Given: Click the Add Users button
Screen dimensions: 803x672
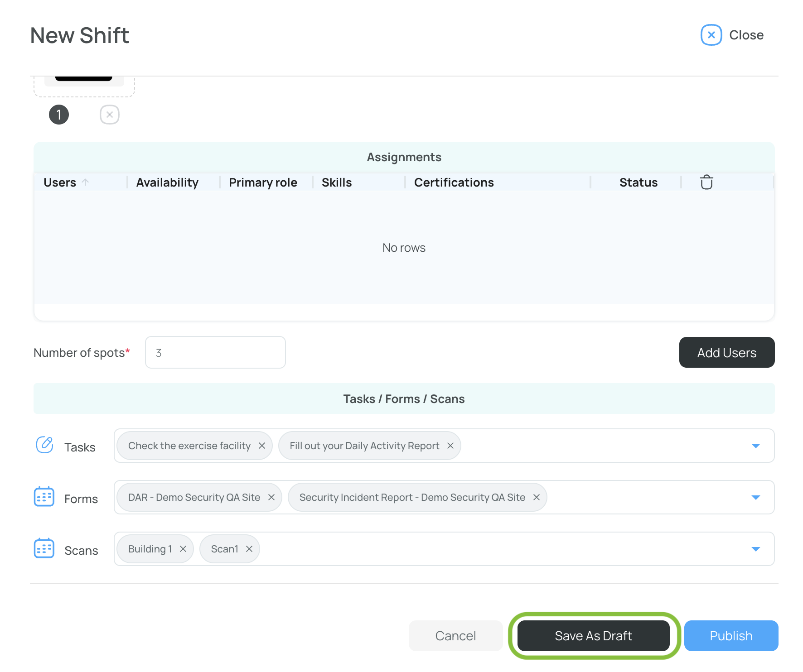Looking at the screenshot, I should point(726,352).
